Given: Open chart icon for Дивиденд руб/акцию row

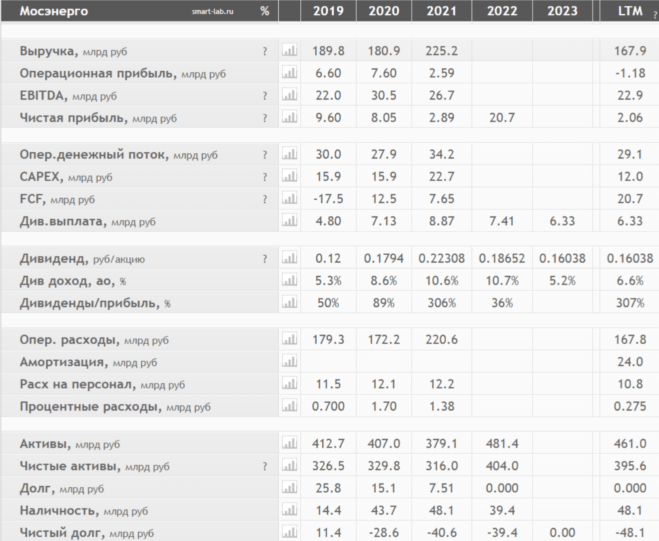Looking at the screenshot, I should coord(290,258).
